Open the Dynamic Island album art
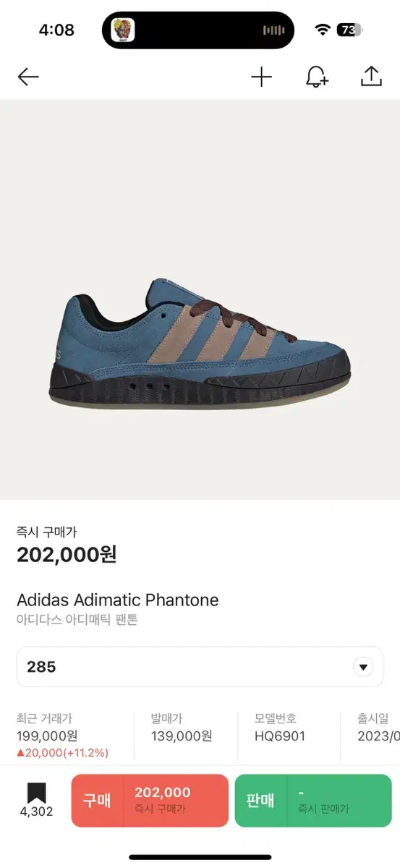Viewport: 400px width, 868px height. tap(123, 30)
